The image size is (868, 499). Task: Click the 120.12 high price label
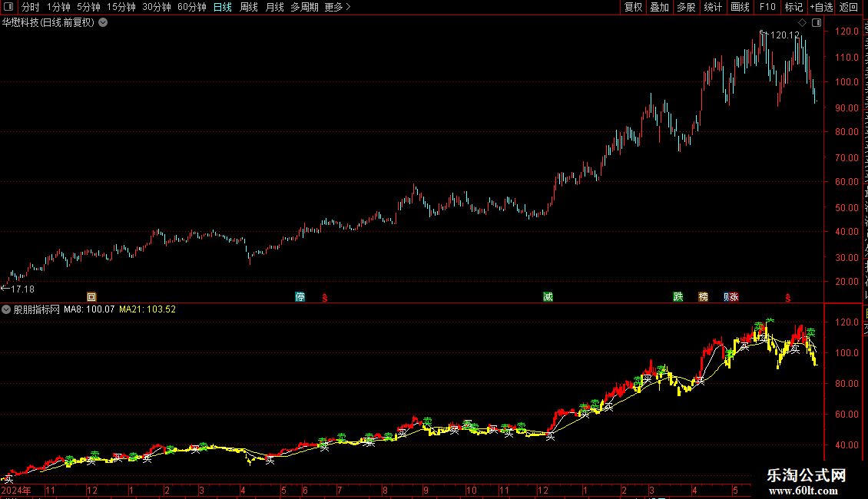pos(785,35)
